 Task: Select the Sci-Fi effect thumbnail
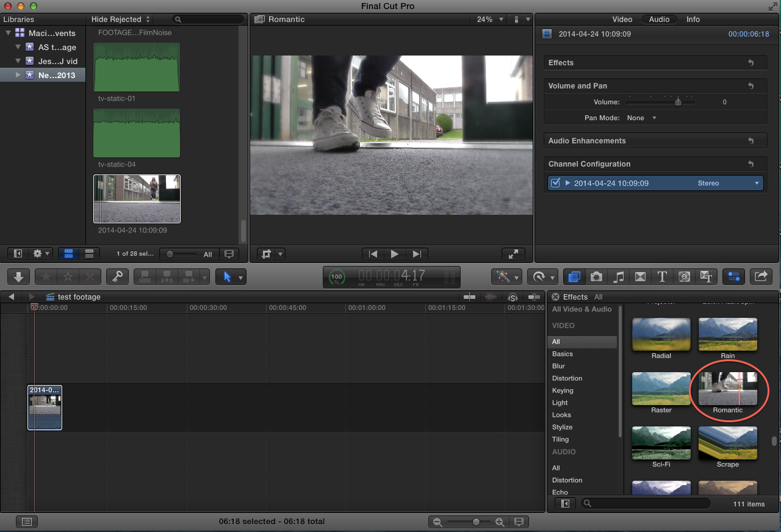click(661, 443)
